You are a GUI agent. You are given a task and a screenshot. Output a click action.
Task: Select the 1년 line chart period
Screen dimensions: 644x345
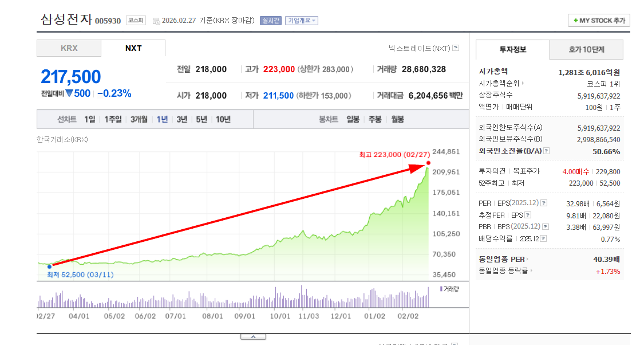point(162,120)
